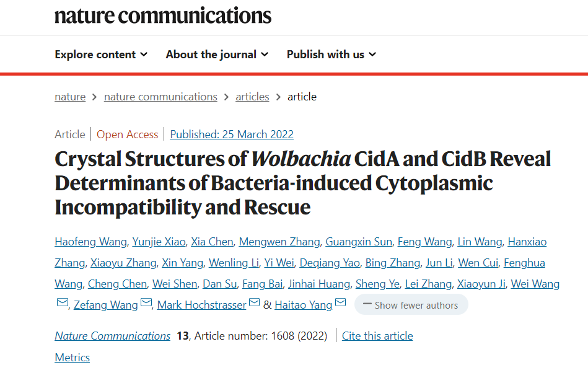Click the Published: 25 March 2022 link
588x370 pixels.
(x=232, y=134)
